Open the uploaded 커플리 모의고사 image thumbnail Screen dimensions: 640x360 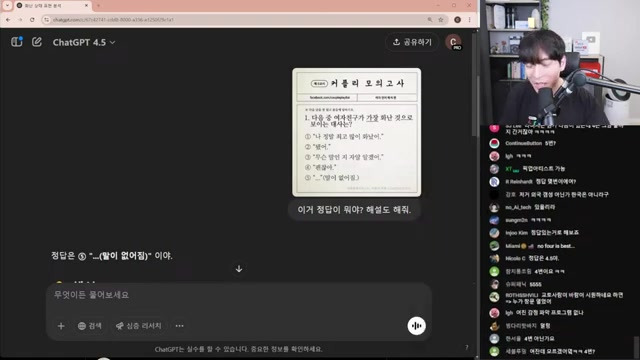pyautogui.click(x=356, y=132)
